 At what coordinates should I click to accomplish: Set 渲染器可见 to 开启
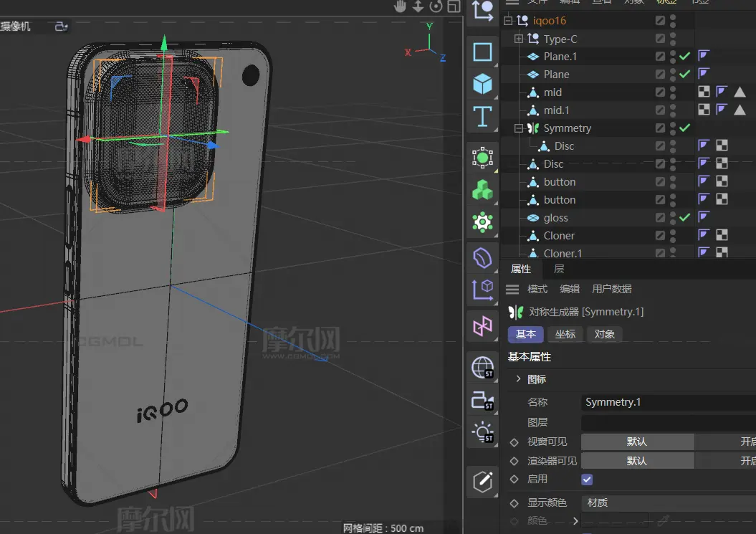725,461
